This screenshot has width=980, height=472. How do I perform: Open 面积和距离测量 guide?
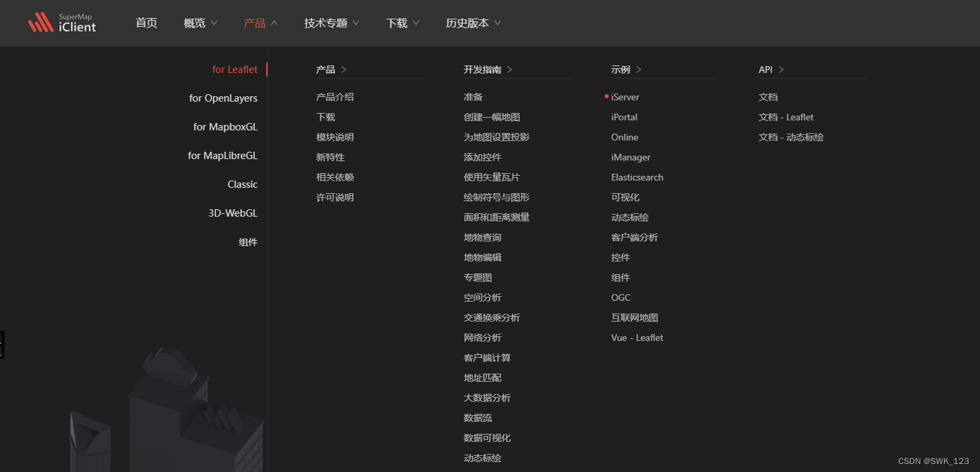[496, 217]
